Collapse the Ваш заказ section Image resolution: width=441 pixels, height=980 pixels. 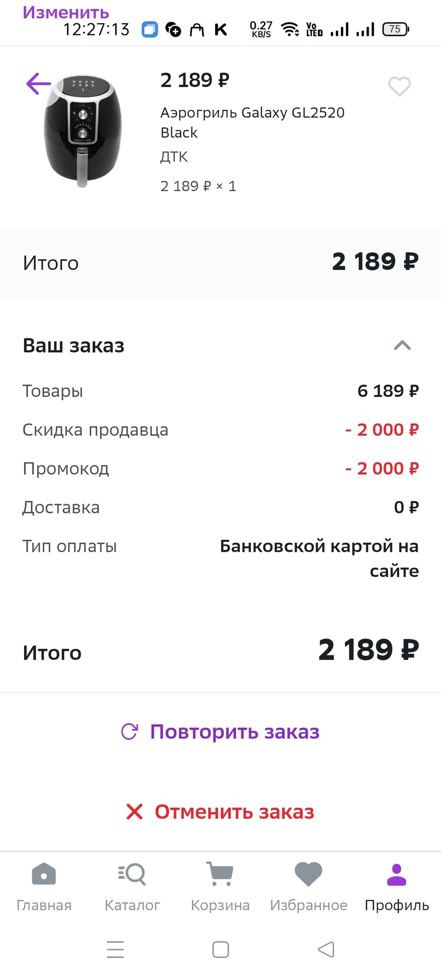tap(402, 346)
